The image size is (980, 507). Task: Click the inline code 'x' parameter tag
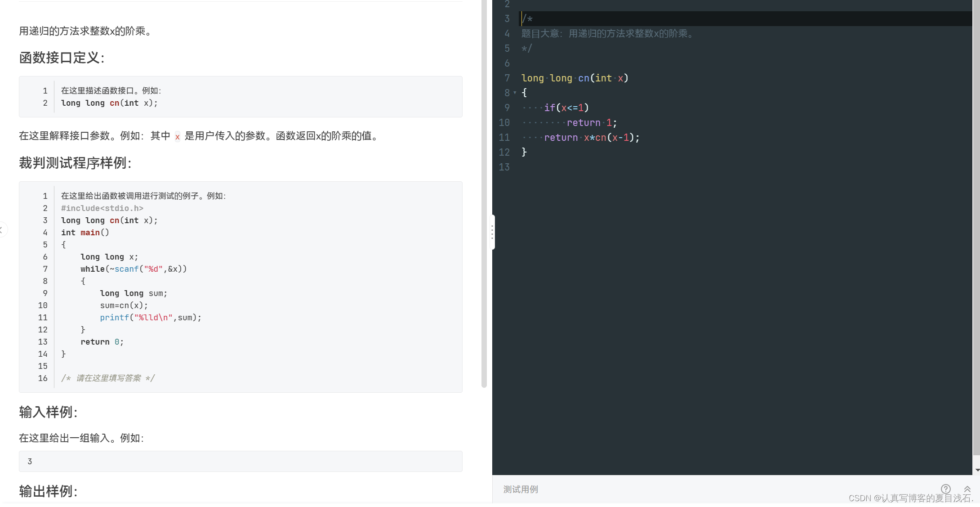point(177,136)
